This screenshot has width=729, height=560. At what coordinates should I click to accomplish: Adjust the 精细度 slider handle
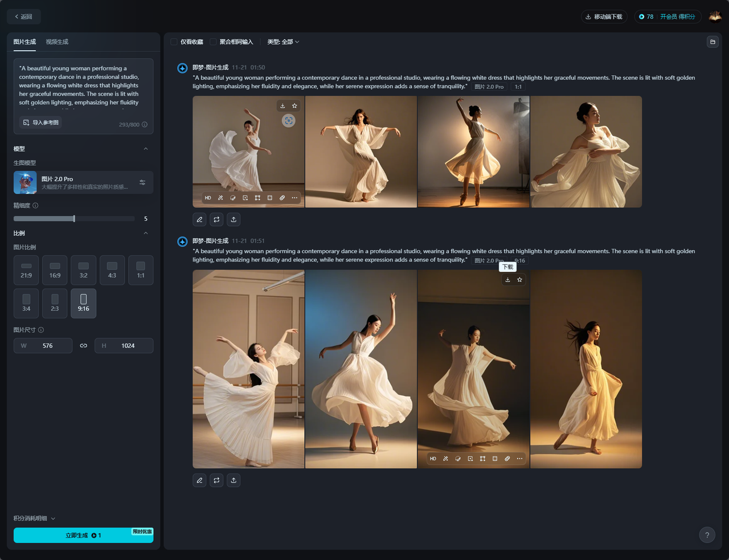[x=74, y=219]
